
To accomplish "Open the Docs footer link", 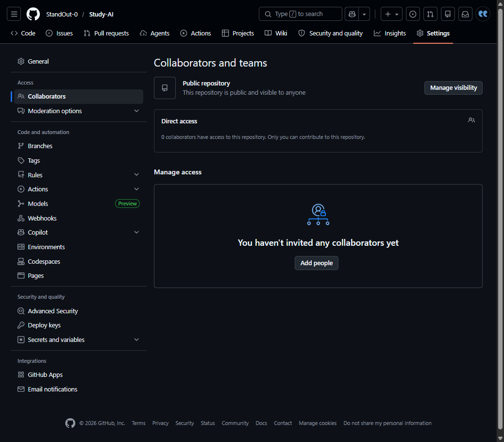I will point(261,423).
